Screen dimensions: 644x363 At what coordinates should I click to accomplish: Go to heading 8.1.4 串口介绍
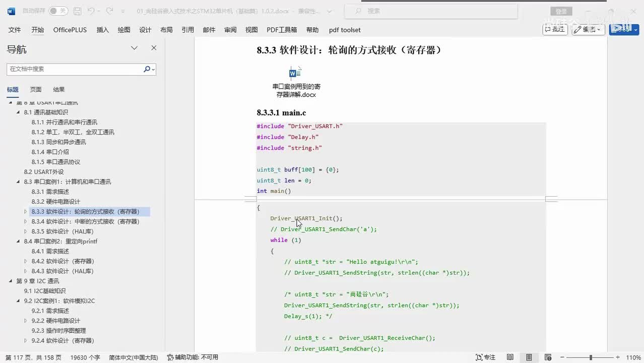pyautogui.click(x=50, y=152)
